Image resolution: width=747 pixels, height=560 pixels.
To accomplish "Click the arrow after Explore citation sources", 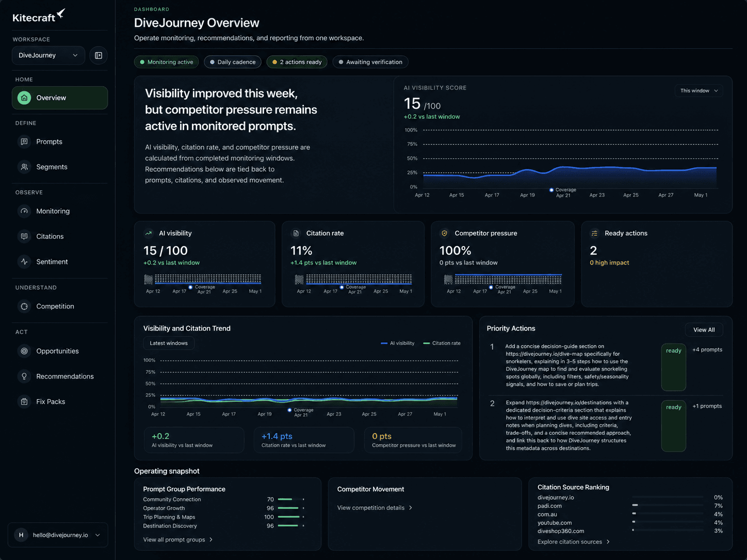I will 608,542.
